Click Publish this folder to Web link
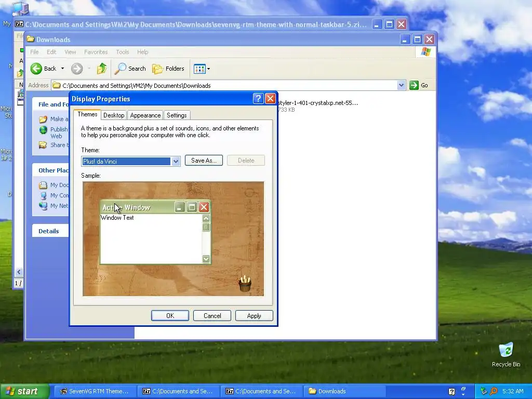Screen dimensions: 532x399 point(59,132)
